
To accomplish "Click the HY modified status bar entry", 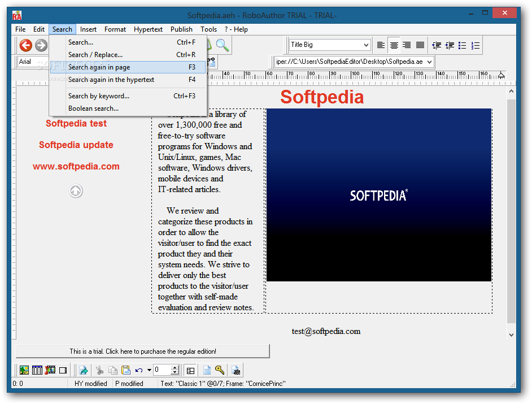I will click(90, 383).
